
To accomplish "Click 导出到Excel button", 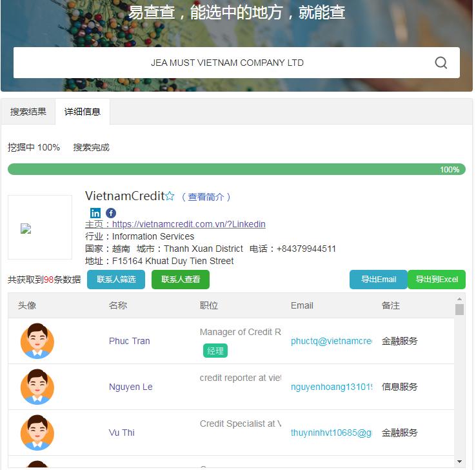I will 437,279.
